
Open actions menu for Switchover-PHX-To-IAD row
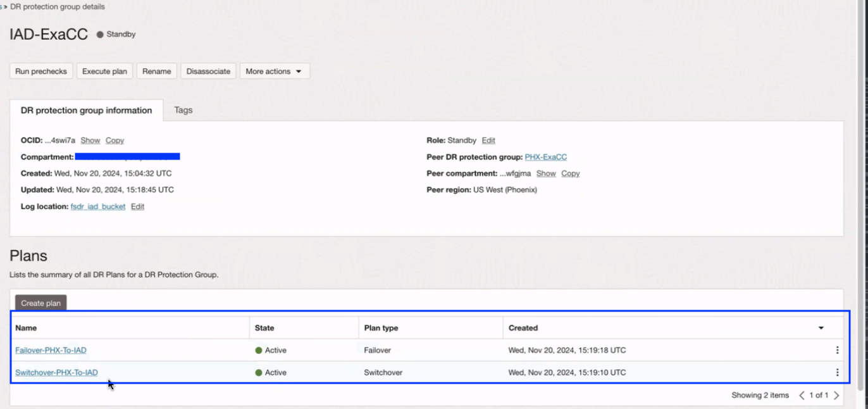pos(837,372)
